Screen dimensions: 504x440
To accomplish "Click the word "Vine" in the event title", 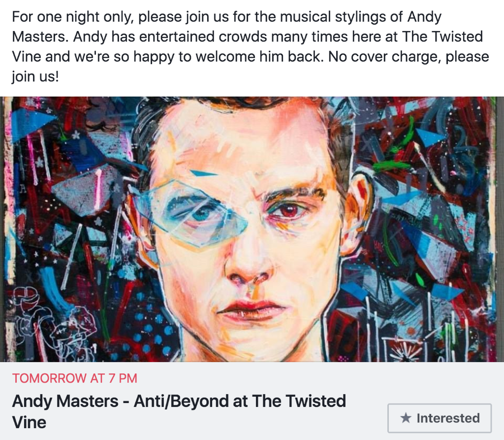I will point(29,422).
